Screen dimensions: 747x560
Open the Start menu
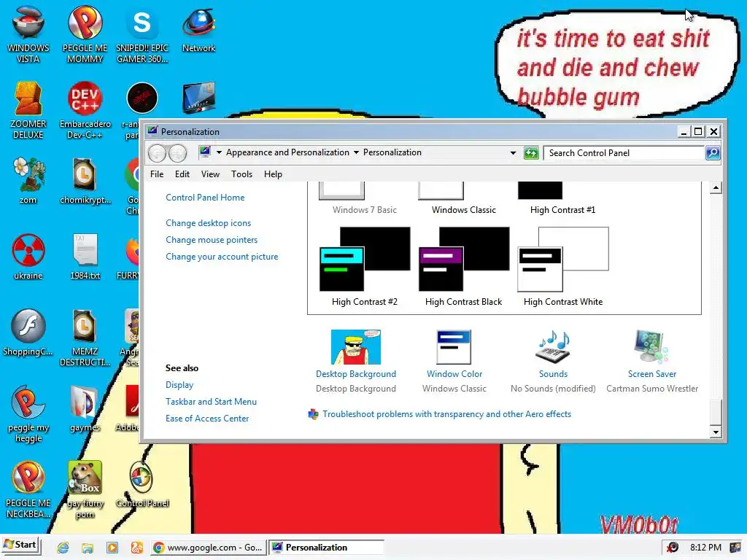[21, 545]
